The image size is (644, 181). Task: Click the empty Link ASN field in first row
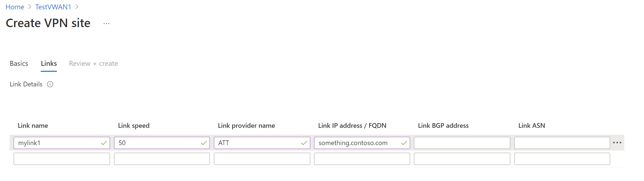562,143
